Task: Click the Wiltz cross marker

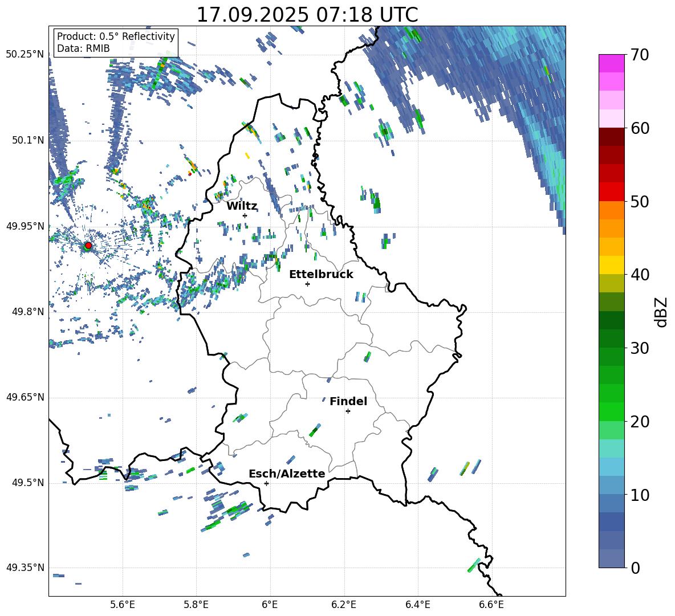Action: 245,215
